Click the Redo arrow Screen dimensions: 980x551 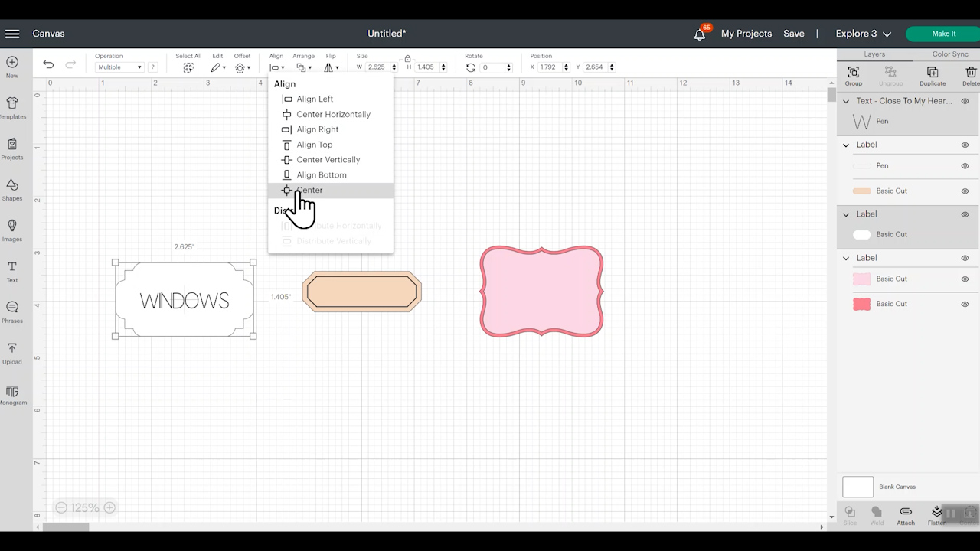point(70,64)
